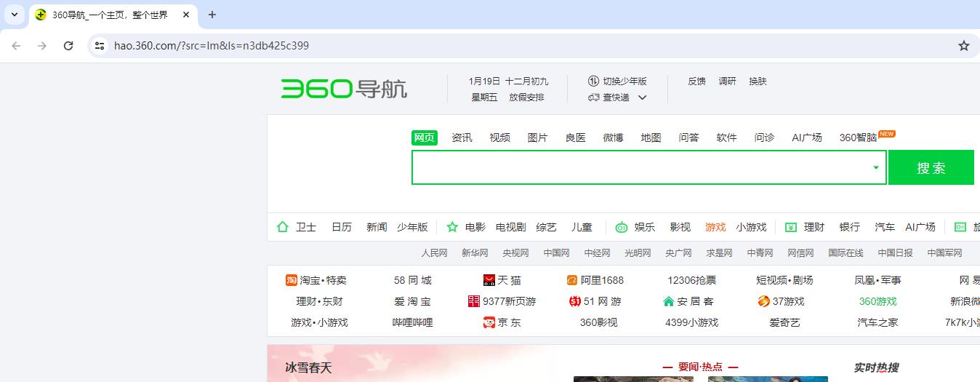Open the tab search dropdown arrow
This screenshot has height=382, width=980.
click(15, 15)
